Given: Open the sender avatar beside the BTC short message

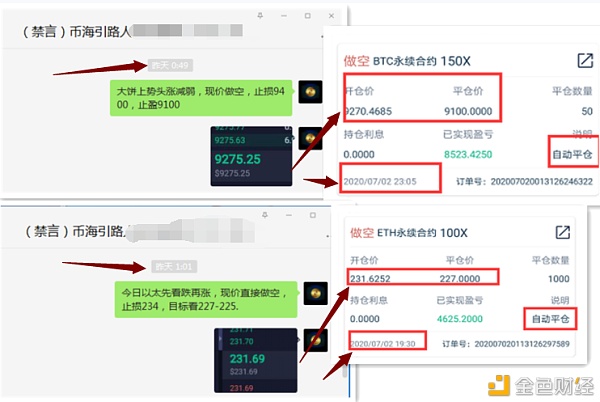Looking at the screenshot, I should (x=310, y=92).
